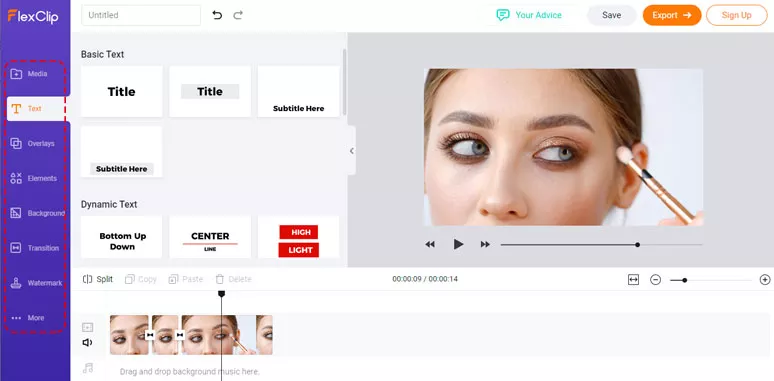Click the preview progress bar handle

[637, 245]
